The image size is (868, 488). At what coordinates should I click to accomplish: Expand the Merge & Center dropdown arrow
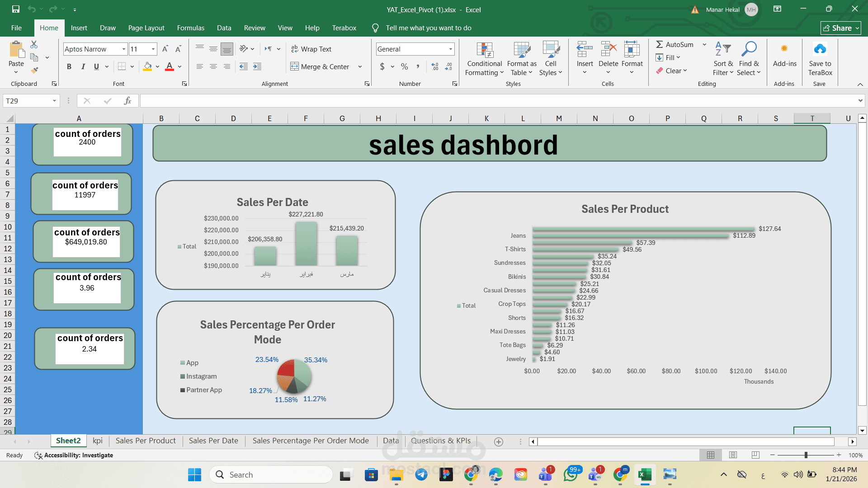[360, 66]
